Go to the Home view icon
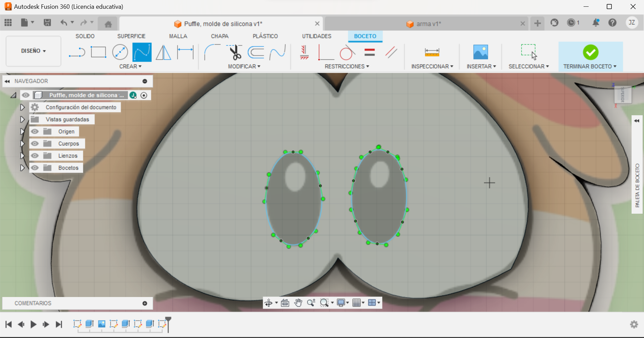This screenshot has height=338, width=644. point(108,24)
